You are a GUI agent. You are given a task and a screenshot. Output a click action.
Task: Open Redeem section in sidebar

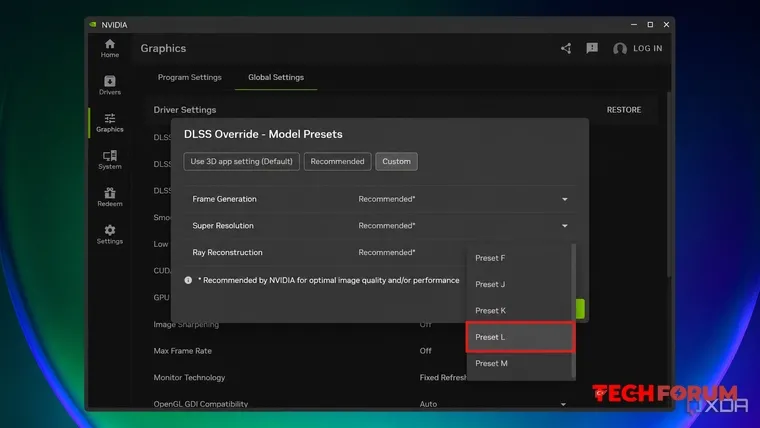pos(110,197)
